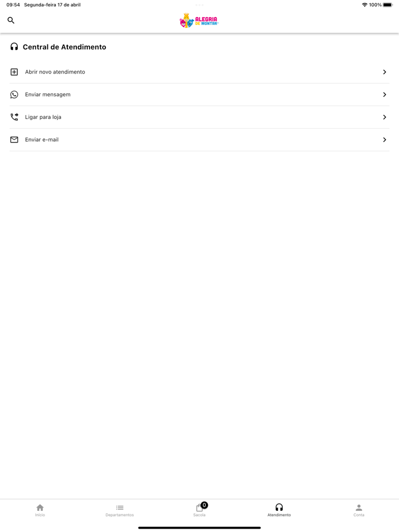
Task: Expand Enviar e-mail chevron arrow
Action: pyautogui.click(x=385, y=140)
